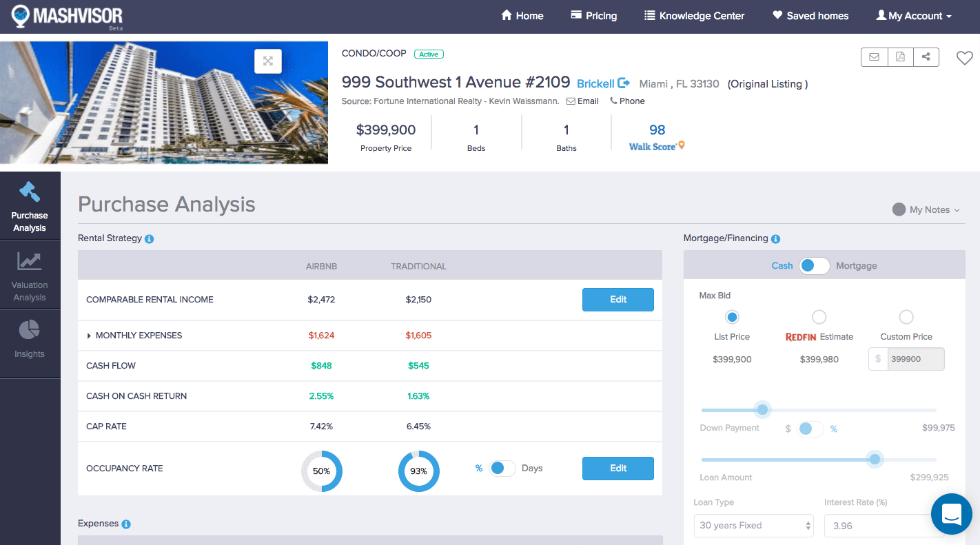Click the envelope email share icon
Image resolution: width=980 pixels, height=545 pixels.
click(874, 57)
